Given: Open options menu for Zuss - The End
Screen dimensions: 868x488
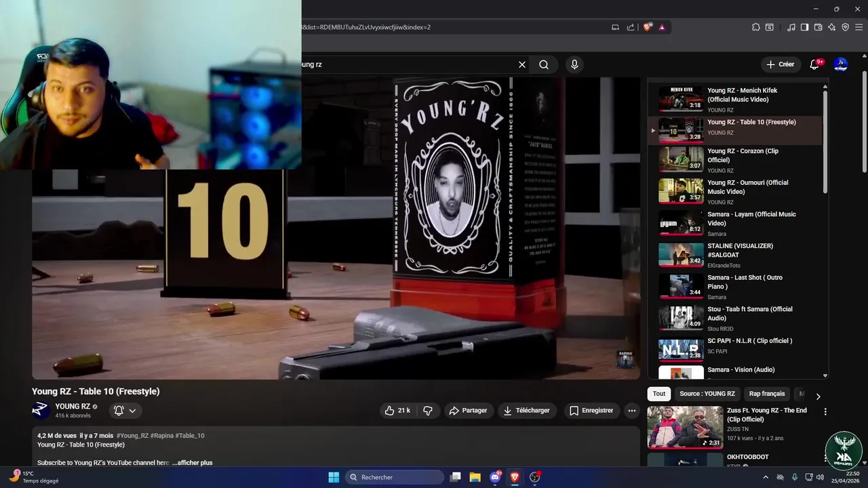Looking at the screenshot, I should point(825,411).
